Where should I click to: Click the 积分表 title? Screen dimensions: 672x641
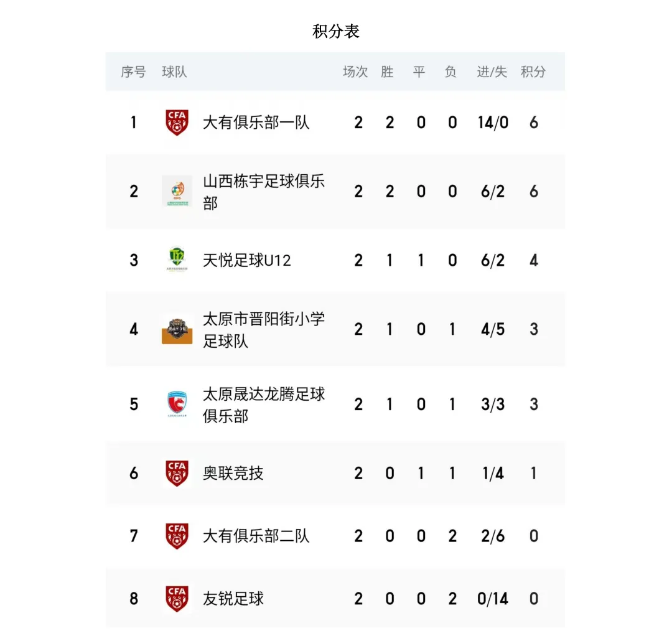coord(336,31)
